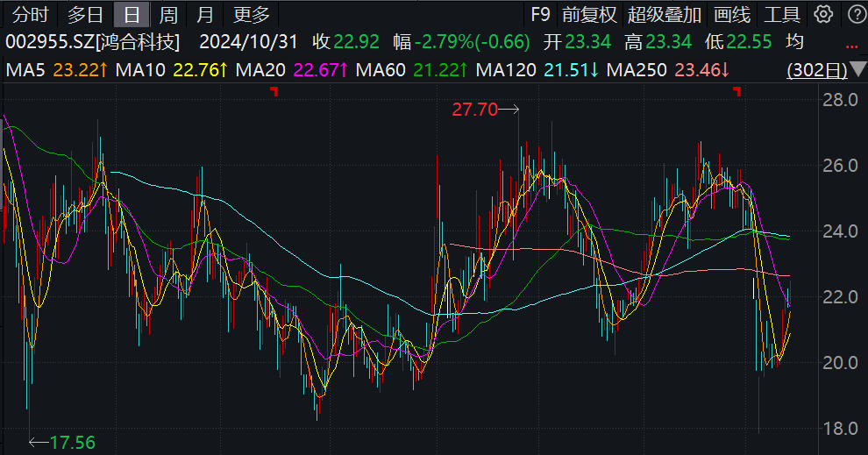Open the 更多 more periods dropdown
868x455 pixels.
(x=252, y=14)
